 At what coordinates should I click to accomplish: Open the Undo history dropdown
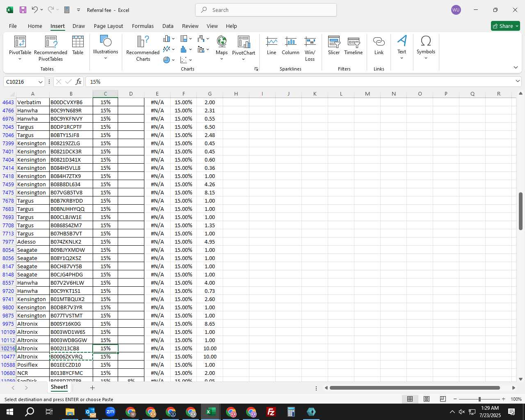(x=41, y=10)
